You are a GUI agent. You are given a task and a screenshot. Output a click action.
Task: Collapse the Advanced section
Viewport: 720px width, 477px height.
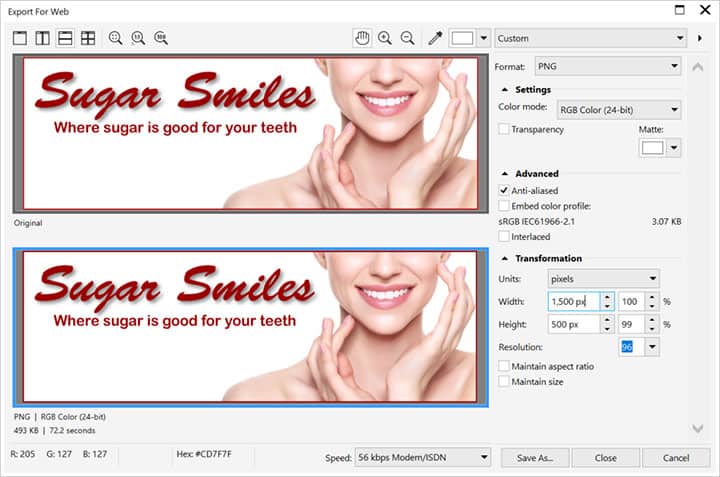[505, 174]
